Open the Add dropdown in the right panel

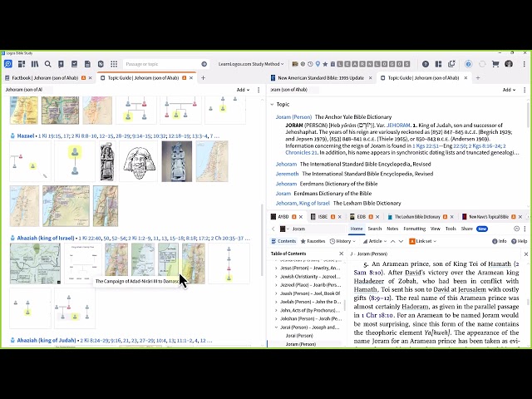coord(509,90)
